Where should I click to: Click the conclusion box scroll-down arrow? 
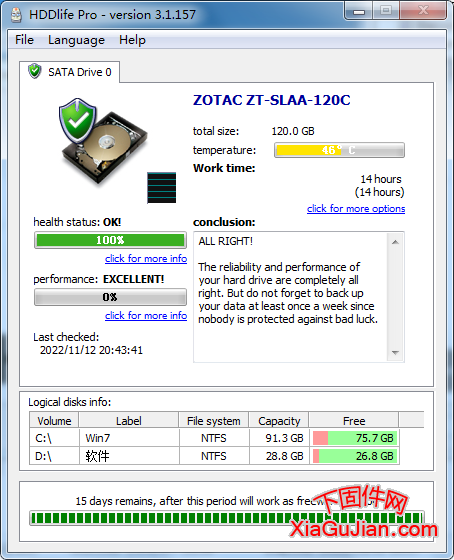395,352
